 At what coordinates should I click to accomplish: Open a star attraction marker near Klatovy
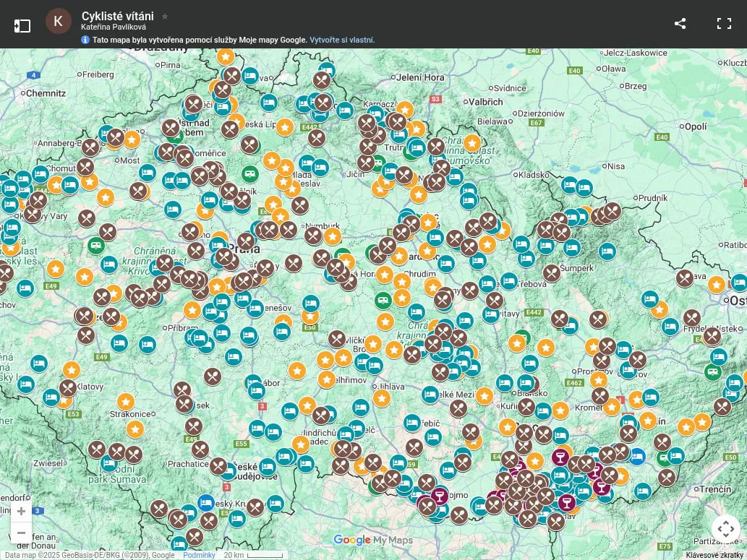coord(71,370)
